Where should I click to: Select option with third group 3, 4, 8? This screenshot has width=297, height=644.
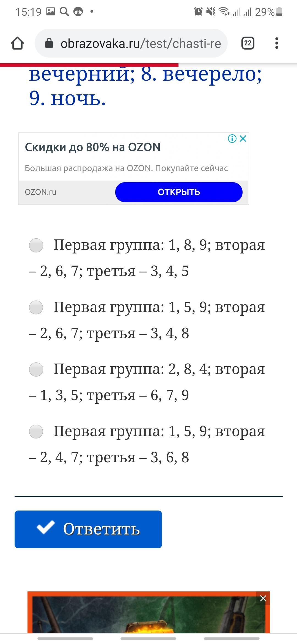tap(36, 307)
